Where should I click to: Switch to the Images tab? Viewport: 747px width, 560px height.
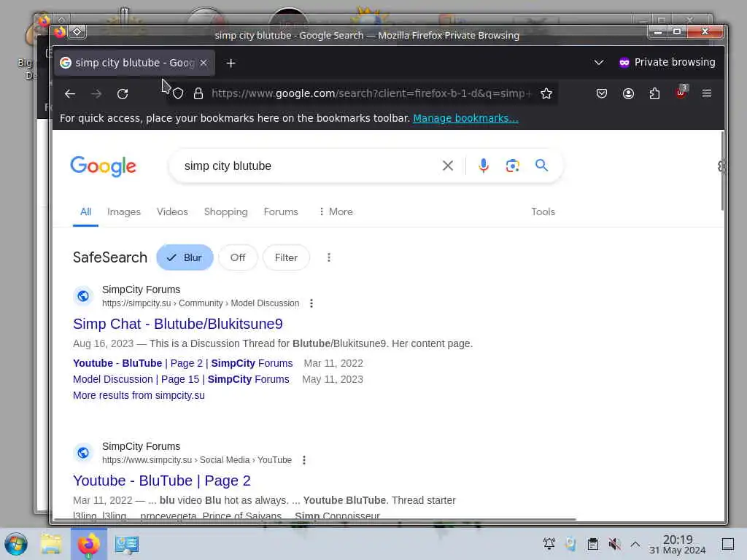point(124,212)
